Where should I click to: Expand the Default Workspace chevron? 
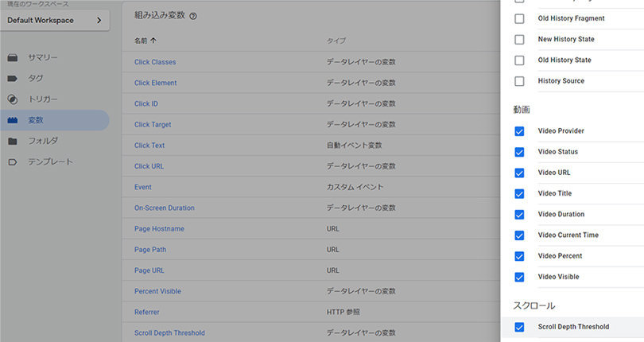coord(99,20)
